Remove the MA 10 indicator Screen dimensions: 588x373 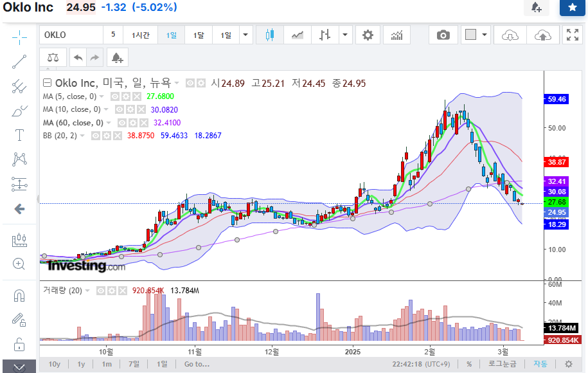point(141,109)
